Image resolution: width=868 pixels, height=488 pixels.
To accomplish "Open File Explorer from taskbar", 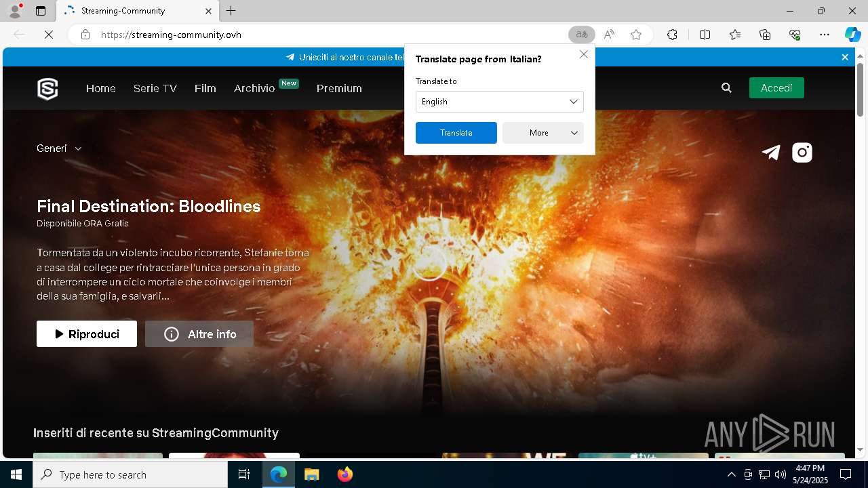I will (x=311, y=474).
